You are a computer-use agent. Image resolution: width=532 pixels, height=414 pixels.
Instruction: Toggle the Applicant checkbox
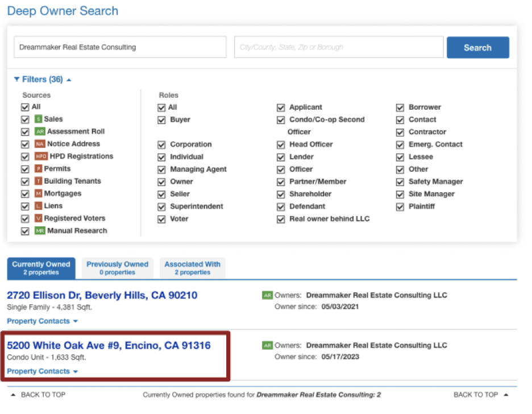(x=281, y=108)
